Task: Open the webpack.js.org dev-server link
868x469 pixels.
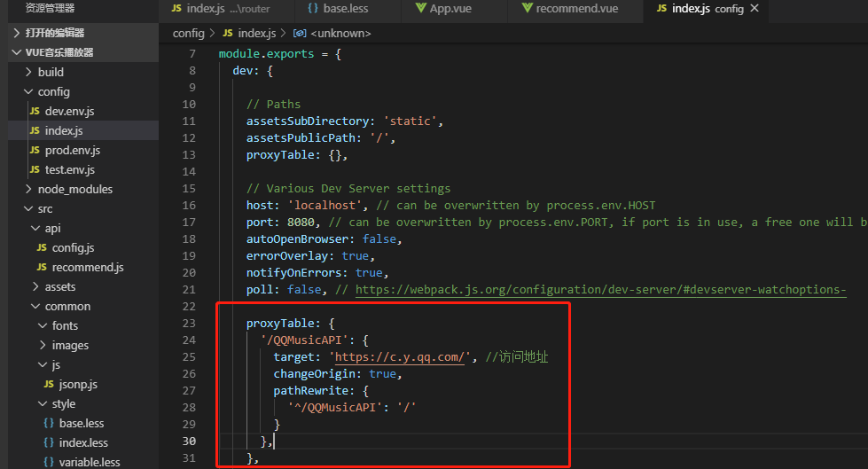Action: 600,290
